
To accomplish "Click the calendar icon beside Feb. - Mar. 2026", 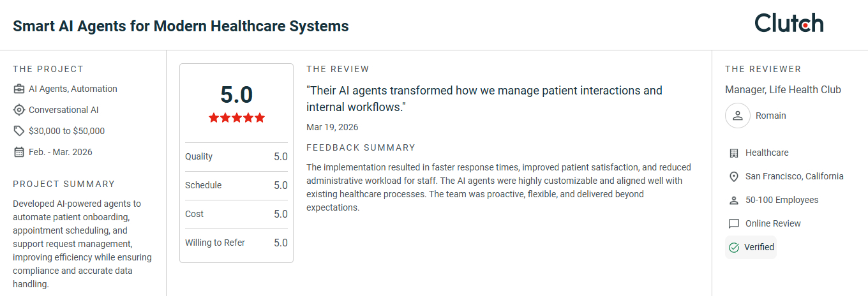I will click(x=19, y=152).
